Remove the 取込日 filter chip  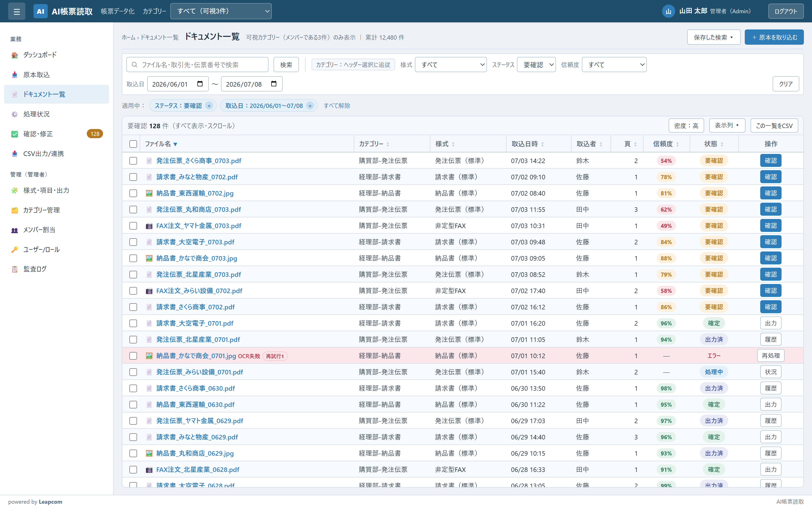point(310,106)
